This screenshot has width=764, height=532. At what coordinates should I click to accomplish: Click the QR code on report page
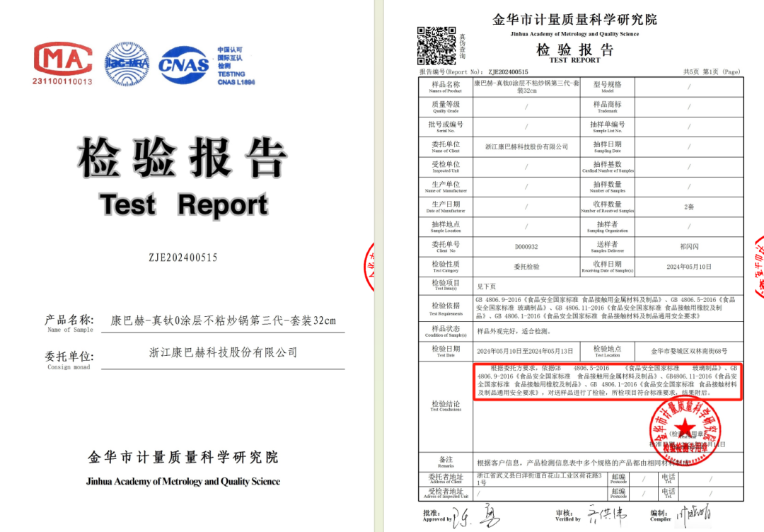point(436,46)
